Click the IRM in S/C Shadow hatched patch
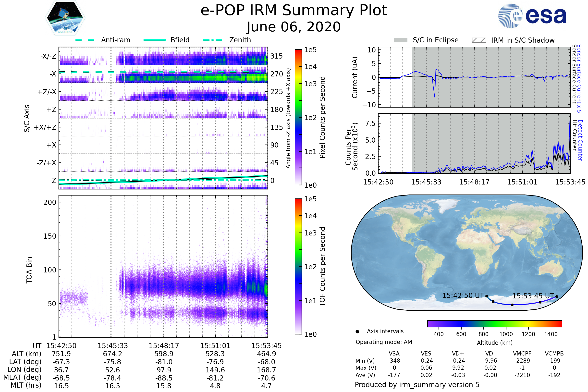Viewport: 588px width, 392px height. pos(479,40)
